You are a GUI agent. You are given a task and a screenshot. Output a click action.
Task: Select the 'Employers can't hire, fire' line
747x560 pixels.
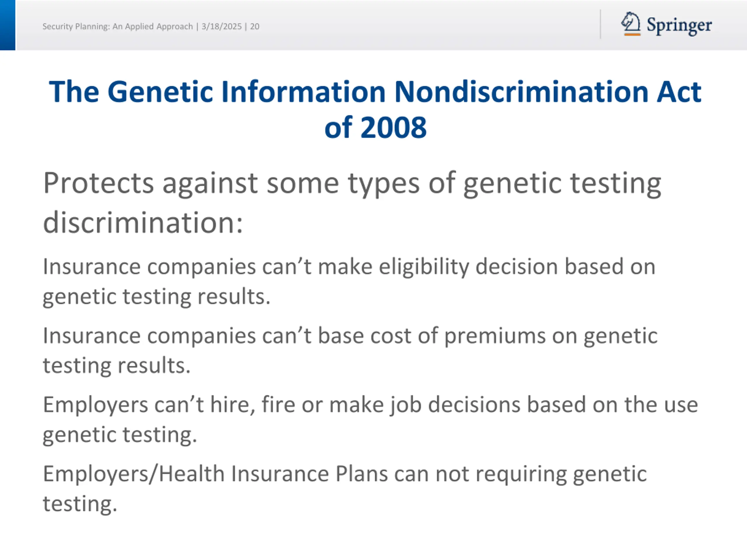coord(370,405)
